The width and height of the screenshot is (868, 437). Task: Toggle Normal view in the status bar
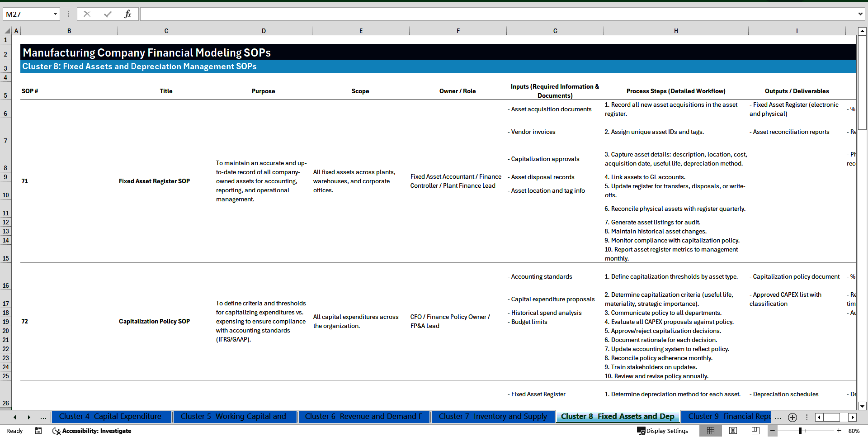click(711, 431)
